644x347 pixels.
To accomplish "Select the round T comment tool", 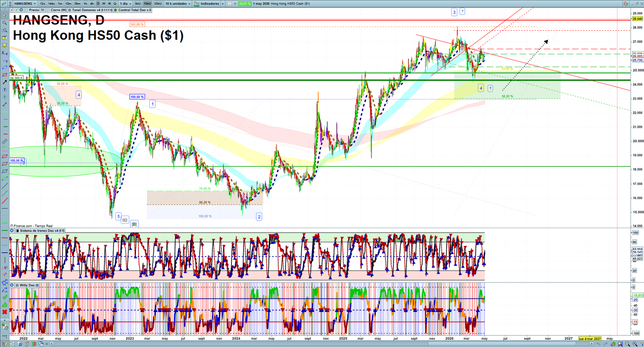I will coord(5,97).
